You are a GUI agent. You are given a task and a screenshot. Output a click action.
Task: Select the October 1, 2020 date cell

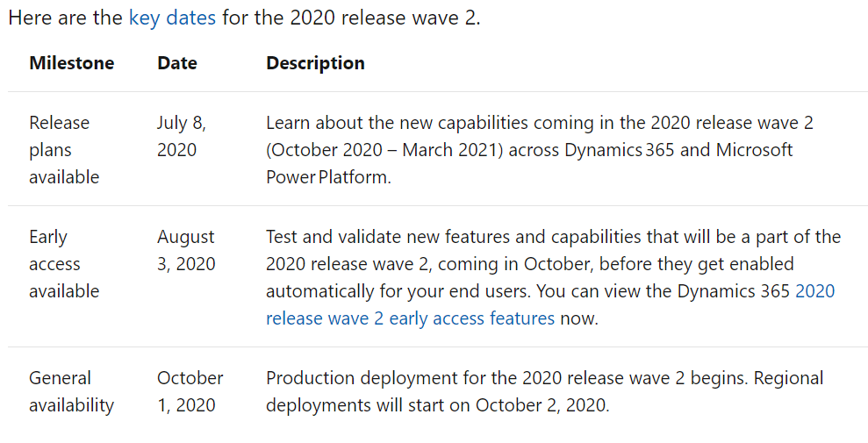[190, 391]
